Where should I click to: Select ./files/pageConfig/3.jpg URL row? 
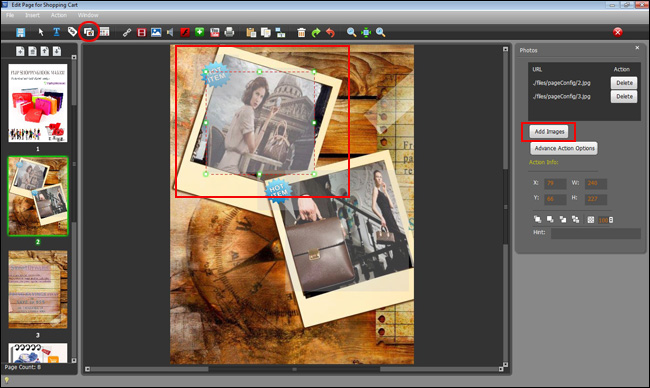tap(561, 97)
